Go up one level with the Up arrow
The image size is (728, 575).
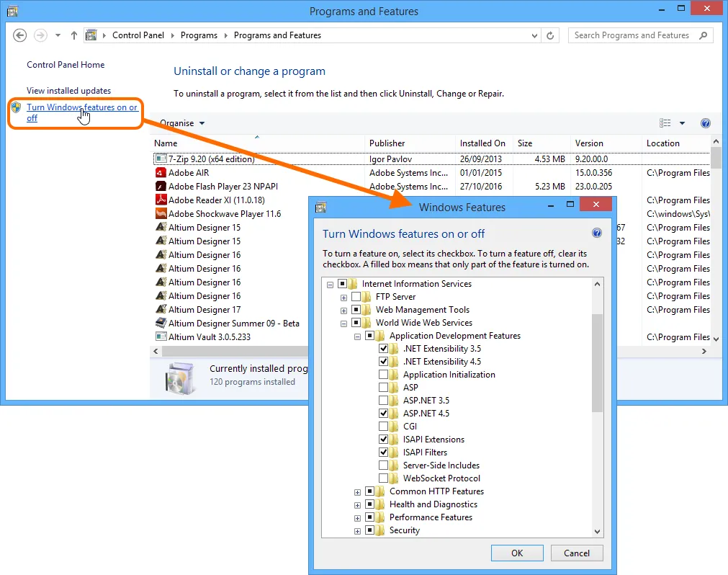click(74, 35)
